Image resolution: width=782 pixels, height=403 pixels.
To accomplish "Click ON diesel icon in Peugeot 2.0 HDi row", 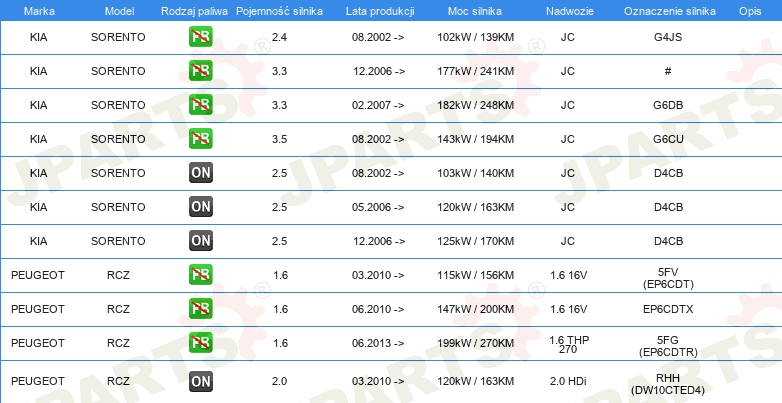I will pyautogui.click(x=200, y=381).
